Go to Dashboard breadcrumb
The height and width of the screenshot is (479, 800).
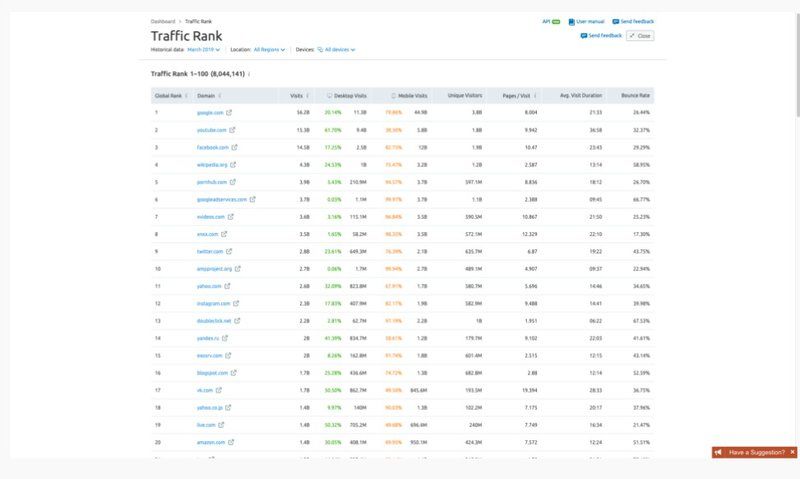[163, 21]
